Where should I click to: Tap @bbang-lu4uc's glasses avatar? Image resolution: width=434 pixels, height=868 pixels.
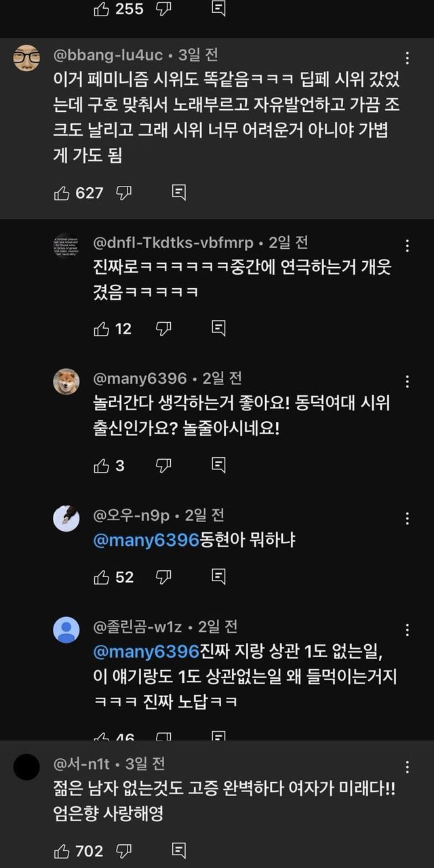click(26, 58)
